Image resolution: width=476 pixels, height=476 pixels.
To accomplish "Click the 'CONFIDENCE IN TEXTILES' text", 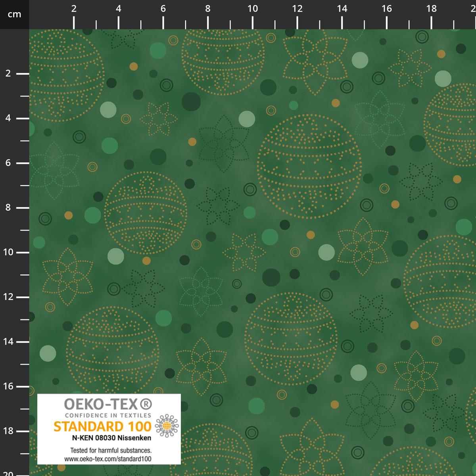I will coord(108,416).
